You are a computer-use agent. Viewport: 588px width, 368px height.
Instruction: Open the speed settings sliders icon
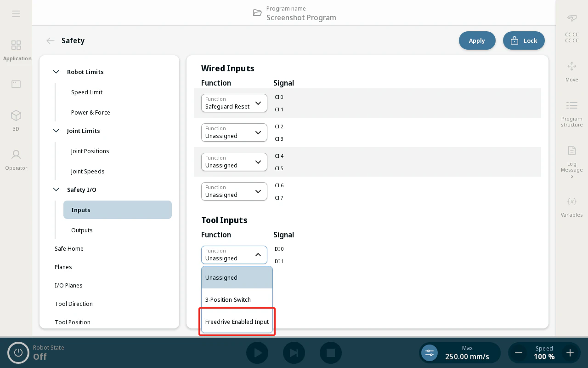430,353
